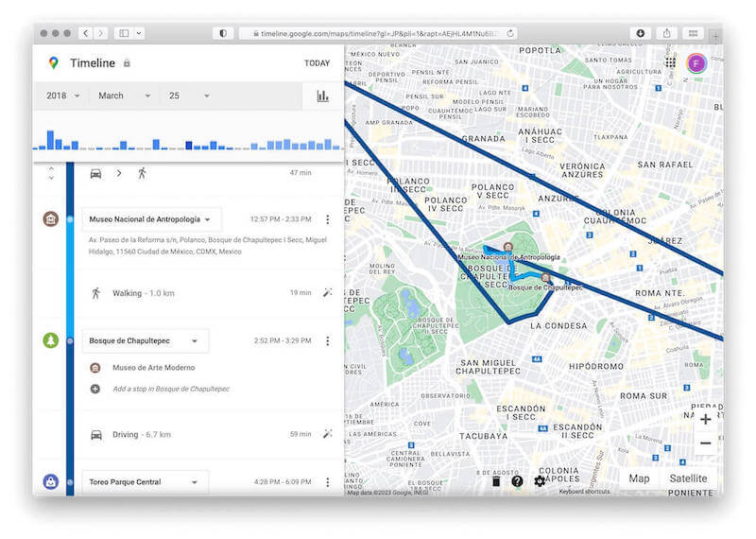Open the settings gear icon on the map
Image resolution: width=756 pixels, height=539 pixels.
click(540, 480)
